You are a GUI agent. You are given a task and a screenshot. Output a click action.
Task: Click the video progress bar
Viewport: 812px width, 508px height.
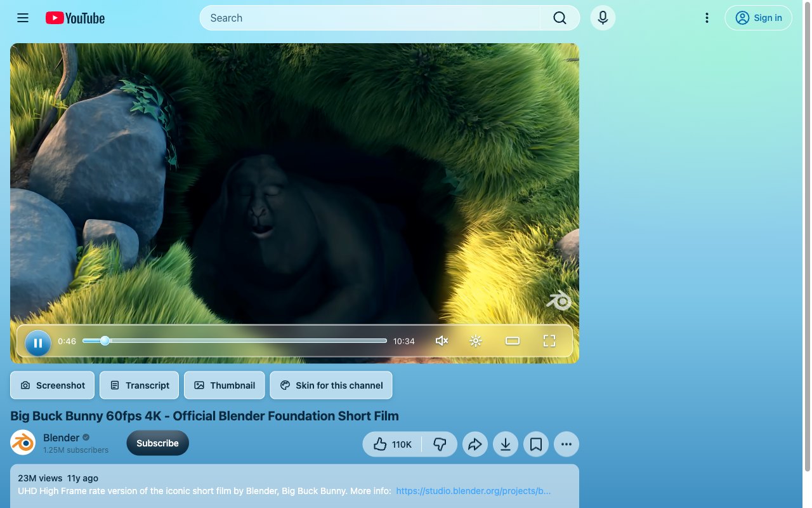pos(235,341)
